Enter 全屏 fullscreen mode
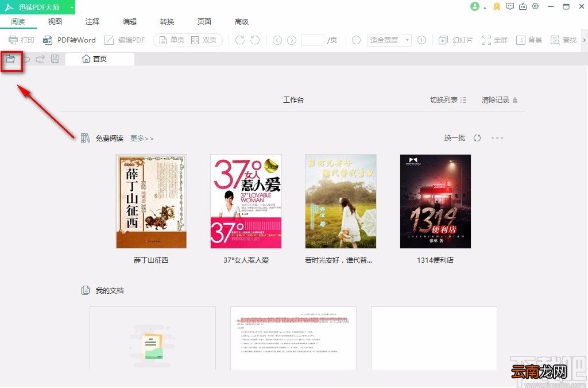The height and width of the screenshot is (388, 588). [x=494, y=40]
